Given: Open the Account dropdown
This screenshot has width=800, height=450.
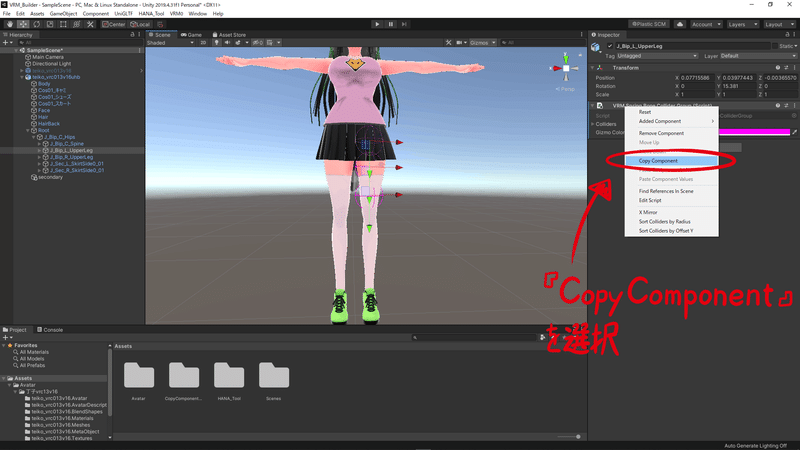Looking at the screenshot, I should coord(706,24).
